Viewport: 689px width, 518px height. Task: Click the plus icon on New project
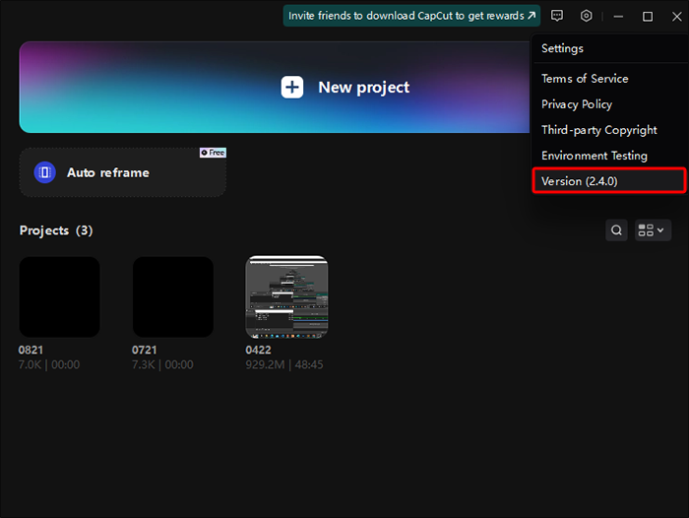pyautogui.click(x=292, y=87)
